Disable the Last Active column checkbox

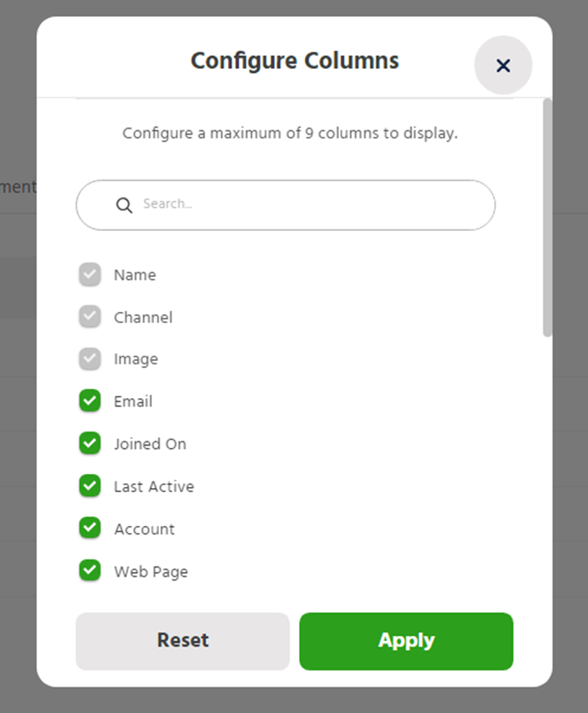(90, 486)
